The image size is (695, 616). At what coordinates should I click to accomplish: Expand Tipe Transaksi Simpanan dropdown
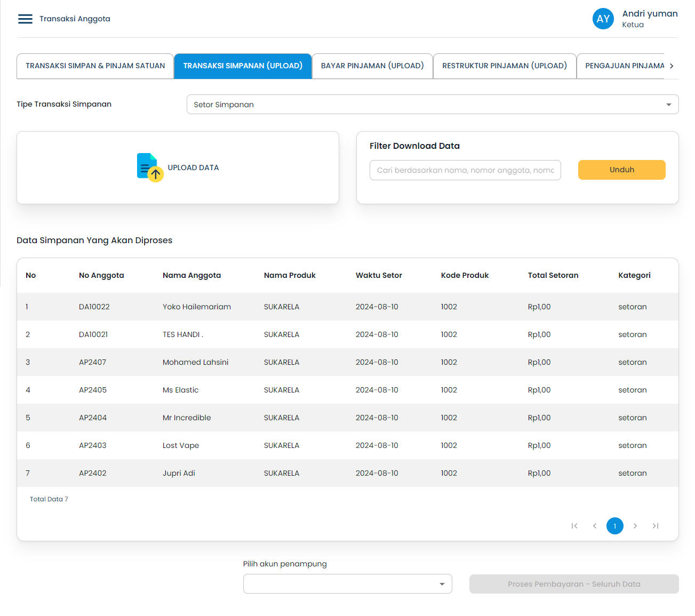tap(432, 105)
